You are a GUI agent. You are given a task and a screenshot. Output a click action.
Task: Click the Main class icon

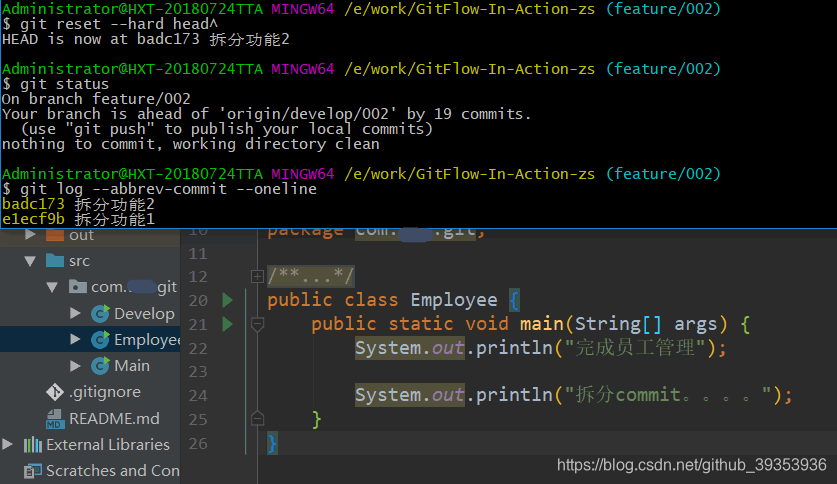pos(100,366)
